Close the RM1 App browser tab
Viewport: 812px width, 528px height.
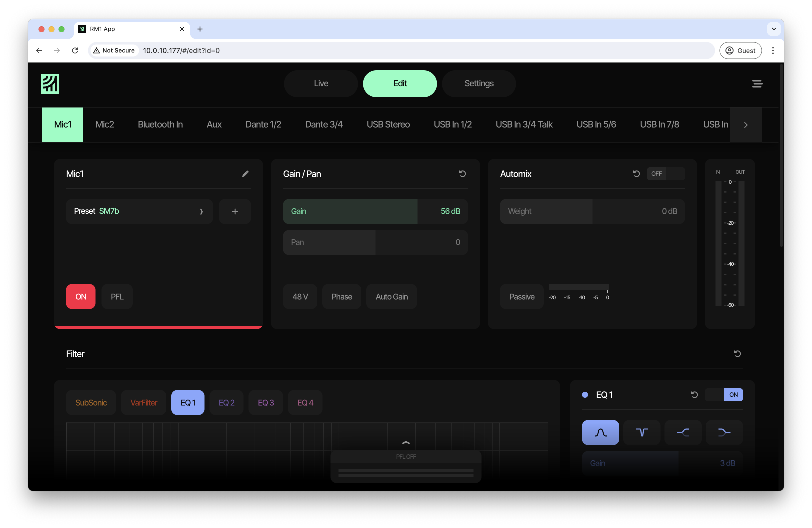tap(182, 29)
